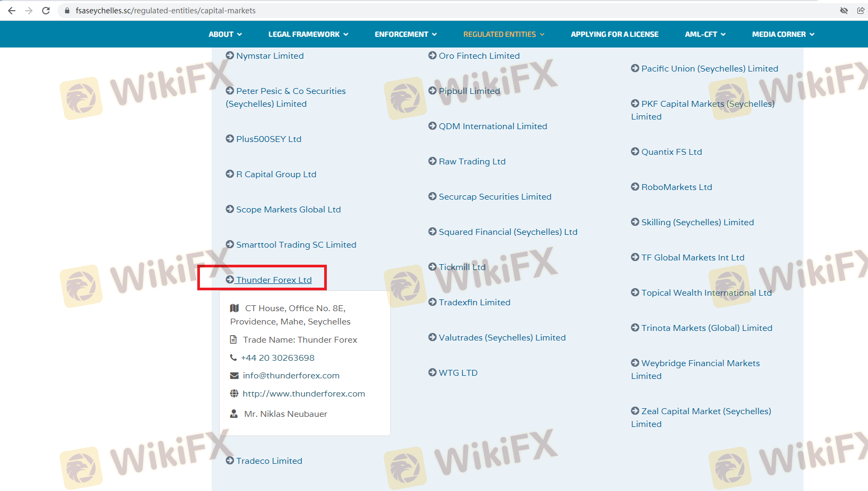Open the ENFORCEMENT dropdown menu

405,34
